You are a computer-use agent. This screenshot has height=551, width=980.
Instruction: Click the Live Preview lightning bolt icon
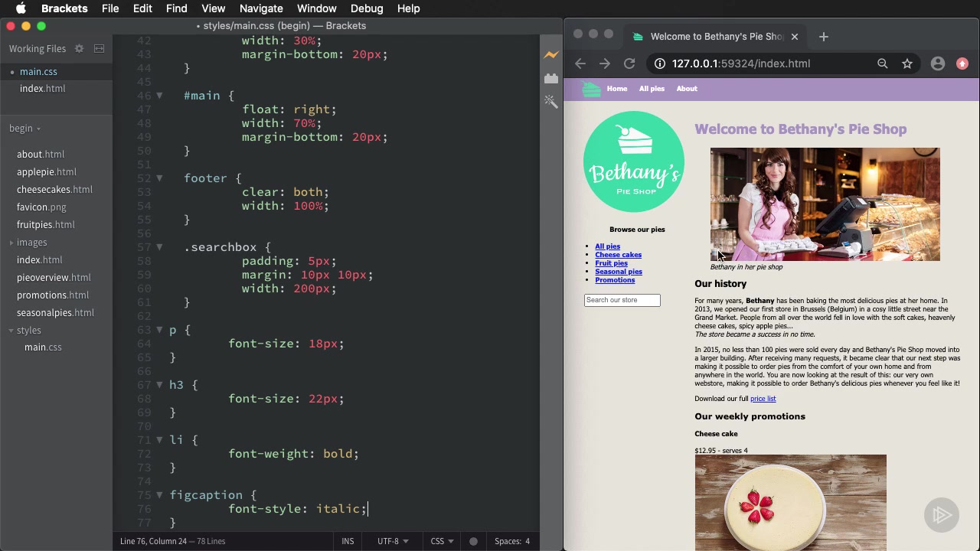(x=551, y=55)
